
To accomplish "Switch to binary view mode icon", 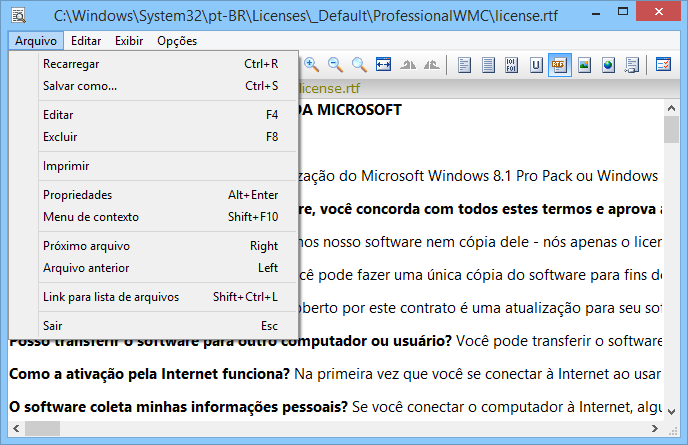I will [x=512, y=65].
